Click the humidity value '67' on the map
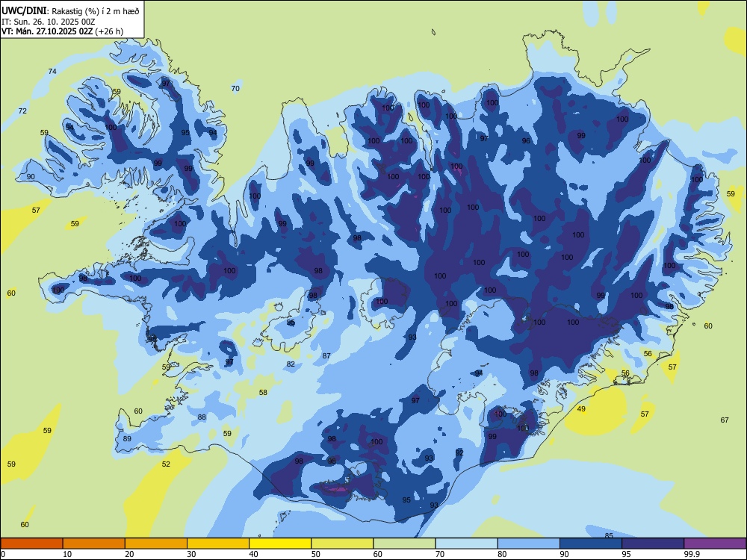This screenshot has height=560, width=747. pyautogui.click(x=725, y=420)
